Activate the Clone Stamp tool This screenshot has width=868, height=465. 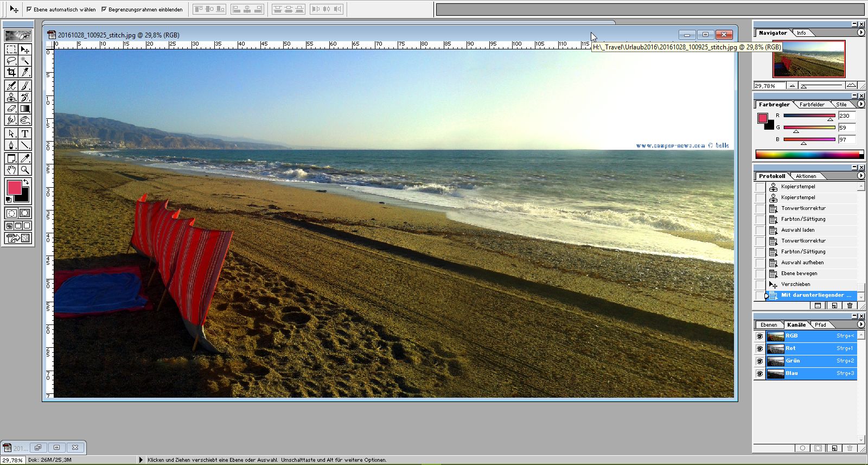11,97
